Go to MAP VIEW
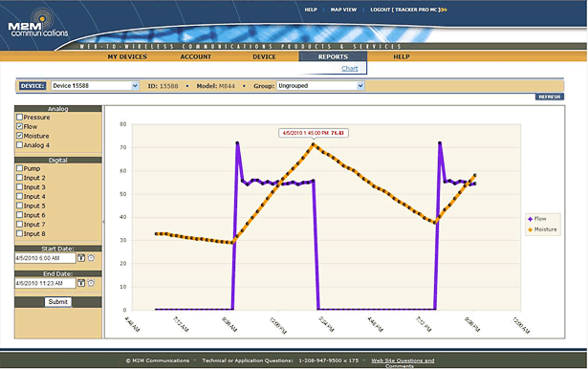 pyautogui.click(x=343, y=10)
